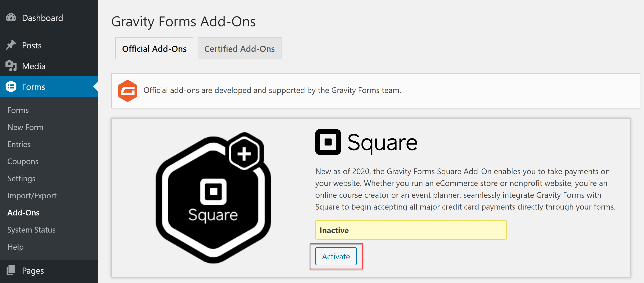
Task: Click the Pages icon in sidebar
Action: (x=11, y=270)
